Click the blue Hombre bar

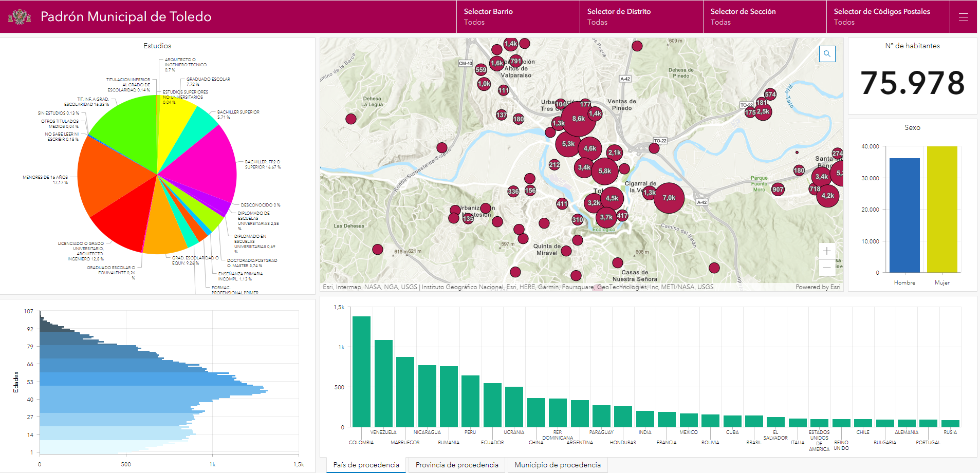(904, 216)
